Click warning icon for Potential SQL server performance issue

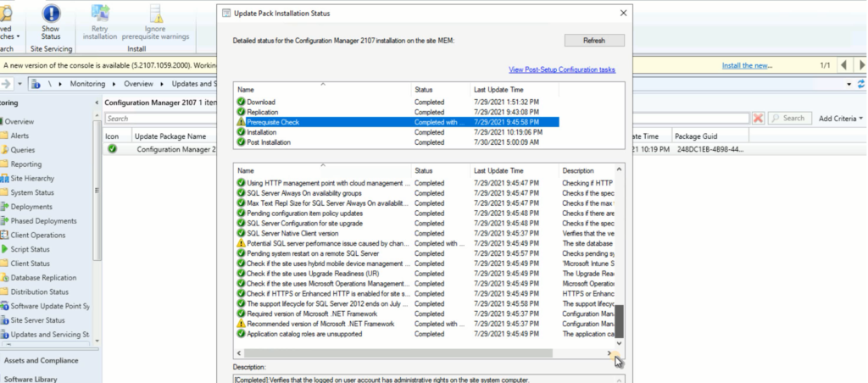pyautogui.click(x=241, y=243)
